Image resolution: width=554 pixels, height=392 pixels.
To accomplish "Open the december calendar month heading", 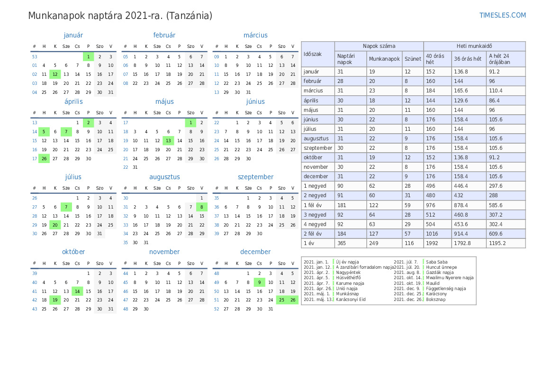I will 255,252.
